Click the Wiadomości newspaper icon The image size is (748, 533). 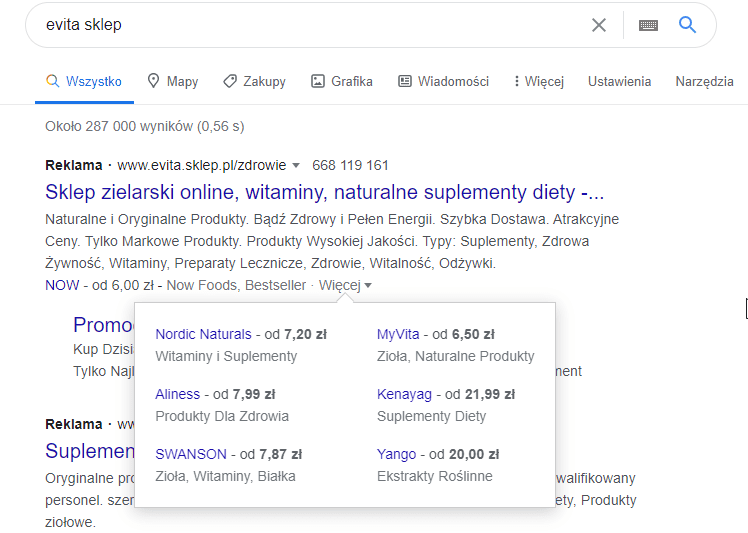tap(405, 81)
